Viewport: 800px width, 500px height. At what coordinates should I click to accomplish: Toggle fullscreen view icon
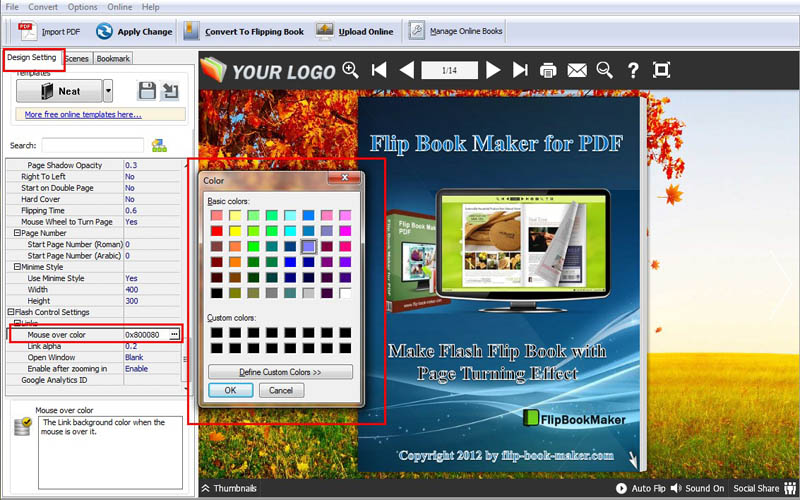click(x=661, y=70)
